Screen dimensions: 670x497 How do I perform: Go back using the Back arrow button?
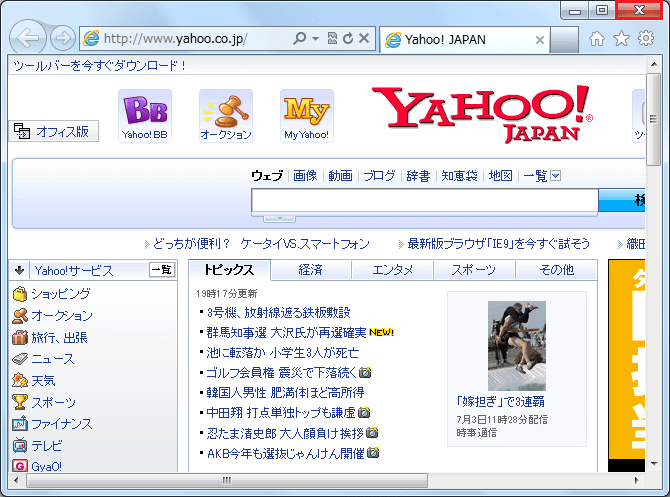(x=29, y=39)
